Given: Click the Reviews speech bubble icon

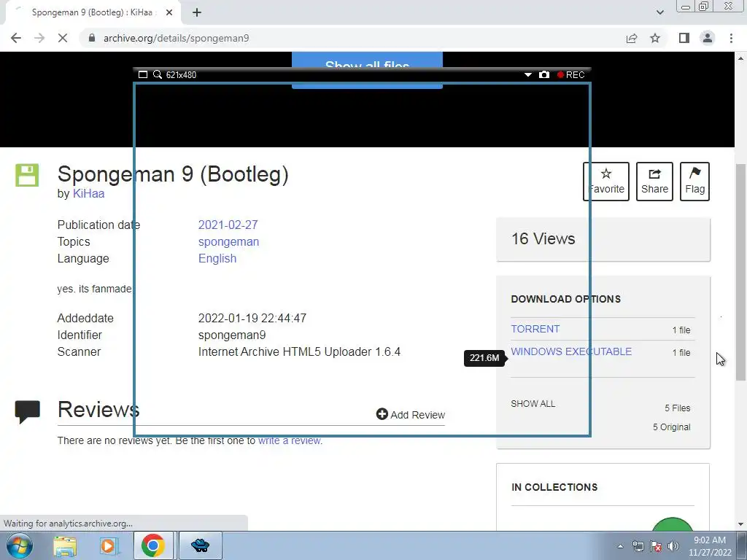Looking at the screenshot, I should click(x=27, y=412).
